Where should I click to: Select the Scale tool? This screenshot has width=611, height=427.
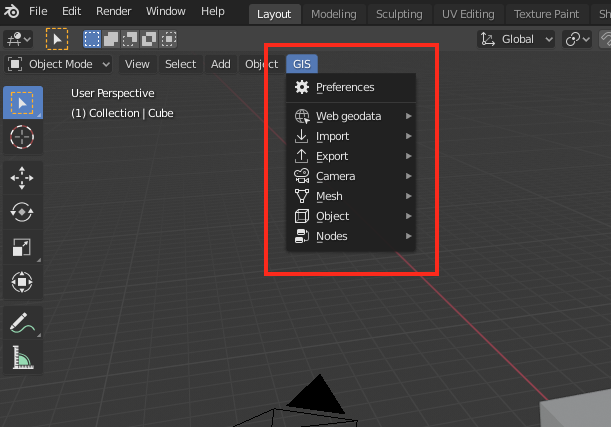(23, 247)
